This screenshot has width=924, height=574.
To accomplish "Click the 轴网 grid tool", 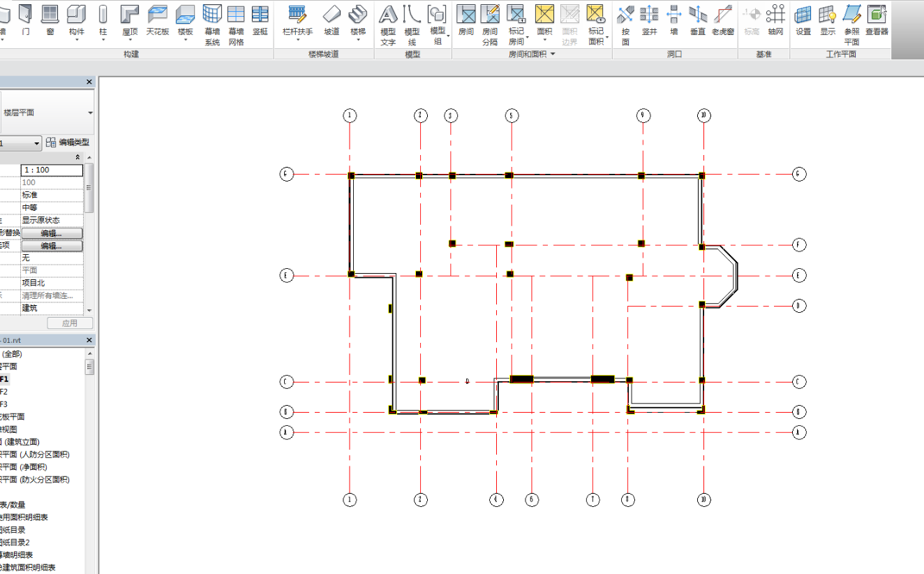I will (x=775, y=20).
